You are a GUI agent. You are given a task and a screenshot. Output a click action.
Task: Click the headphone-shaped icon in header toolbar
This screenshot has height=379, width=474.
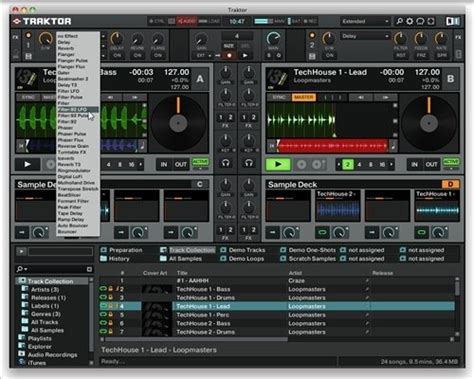(420, 21)
